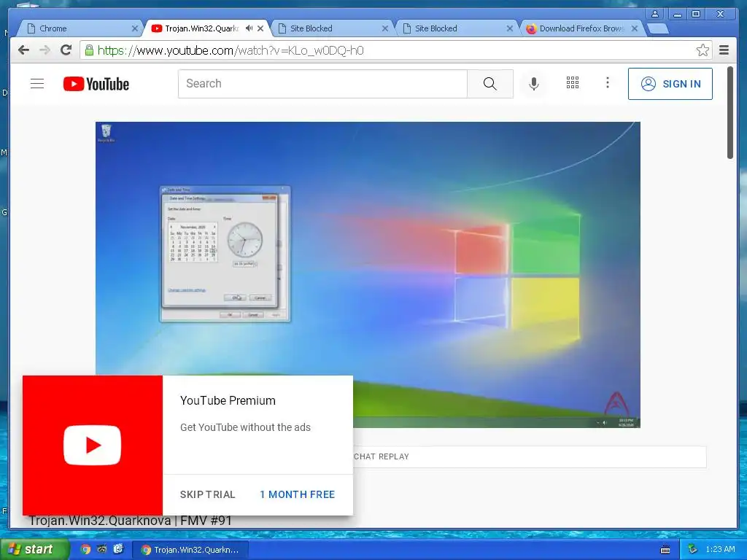This screenshot has width=747, height=560.
Task: Click the search magnifier button
Action: pos(489,84)
